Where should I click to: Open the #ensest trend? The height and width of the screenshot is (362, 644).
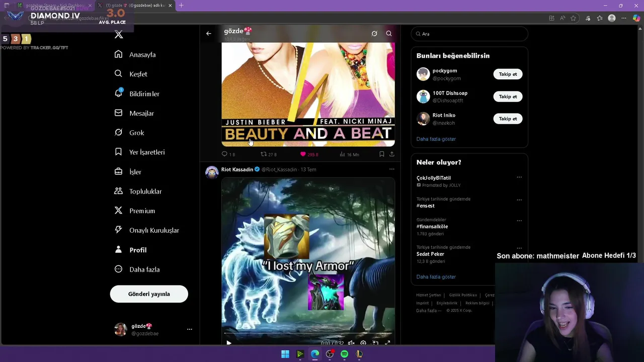[426, 206]
